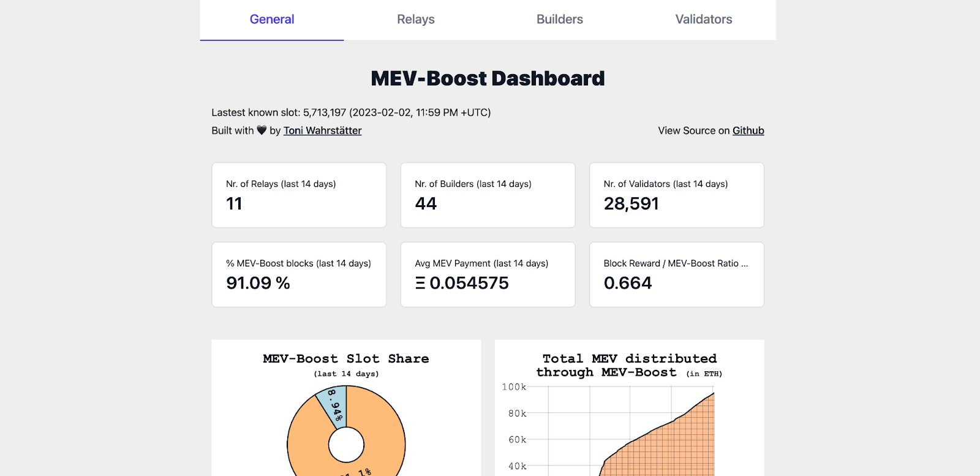Click the Nr. of Validators card showing 28,591

[676, 195]
